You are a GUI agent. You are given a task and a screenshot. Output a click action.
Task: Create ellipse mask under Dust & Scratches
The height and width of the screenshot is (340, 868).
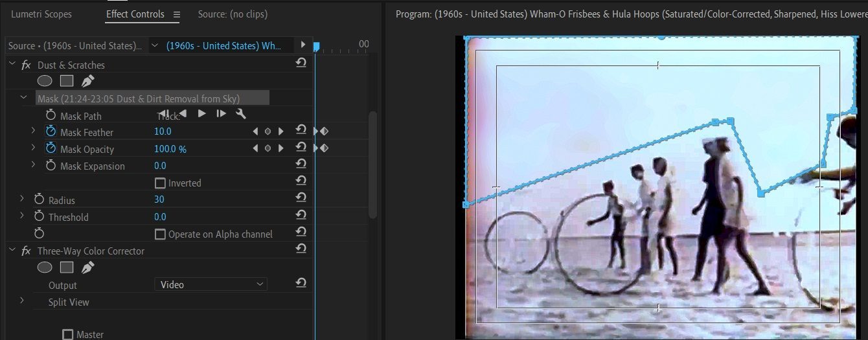[44, 81]
